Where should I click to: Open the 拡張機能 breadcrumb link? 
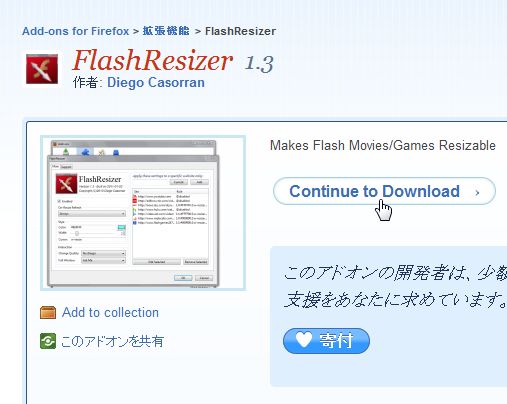tap(166, 31)
